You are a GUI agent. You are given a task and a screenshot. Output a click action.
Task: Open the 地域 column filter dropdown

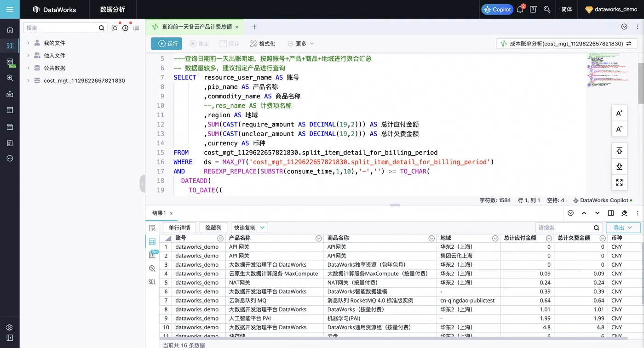[495, 238]
